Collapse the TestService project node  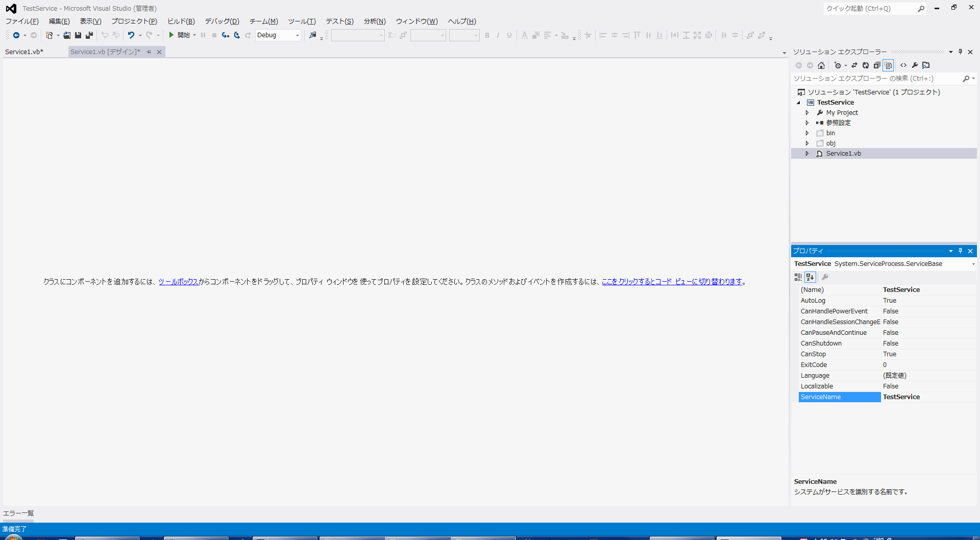pyautogui.click(x=799, y=103)
